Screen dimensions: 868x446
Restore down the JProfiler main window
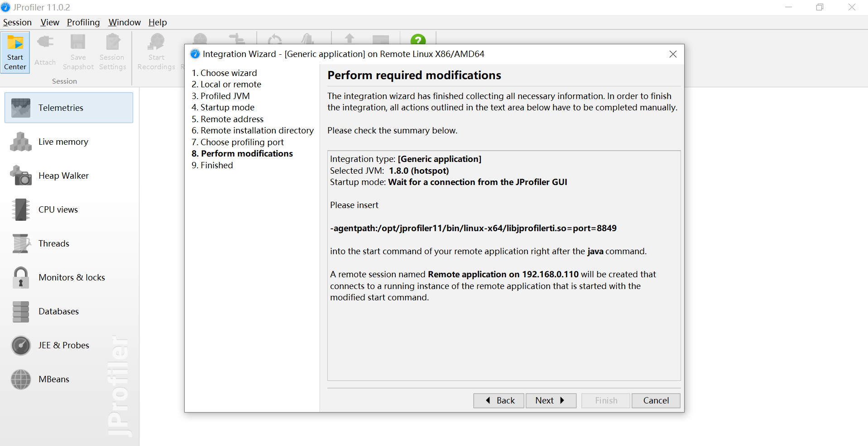click(820, 7)
